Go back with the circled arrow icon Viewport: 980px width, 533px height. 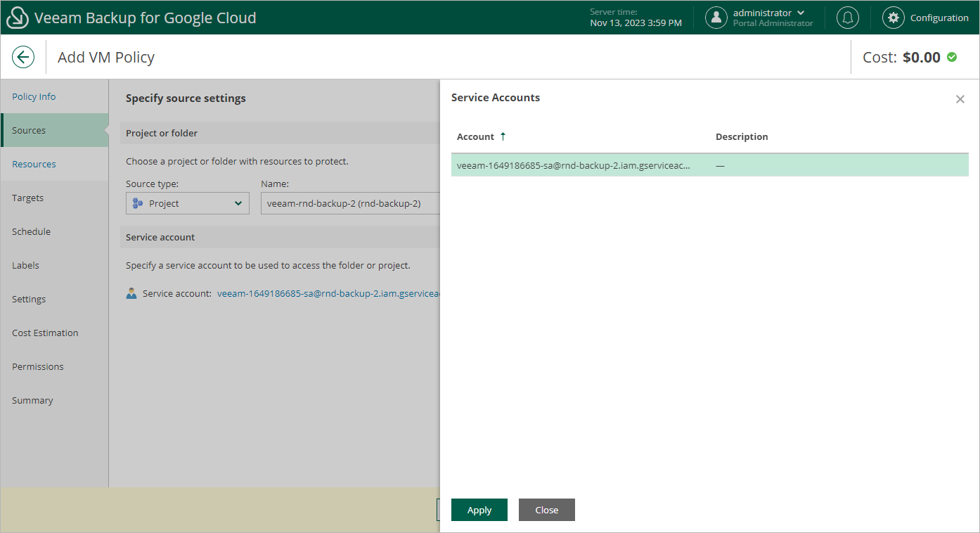click(23, 57)
